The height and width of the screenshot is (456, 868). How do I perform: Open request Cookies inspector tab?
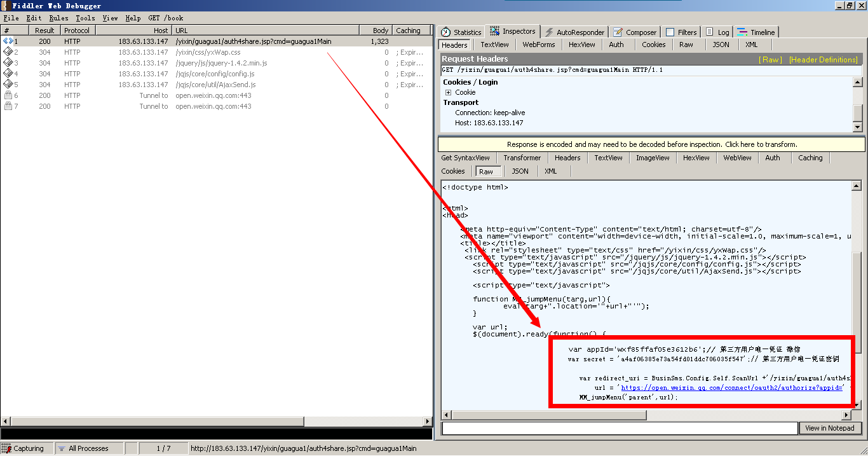tap(653, 45)
